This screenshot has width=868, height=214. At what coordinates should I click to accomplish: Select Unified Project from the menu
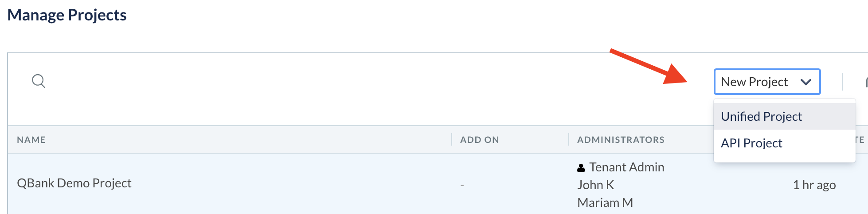[784, 116]
